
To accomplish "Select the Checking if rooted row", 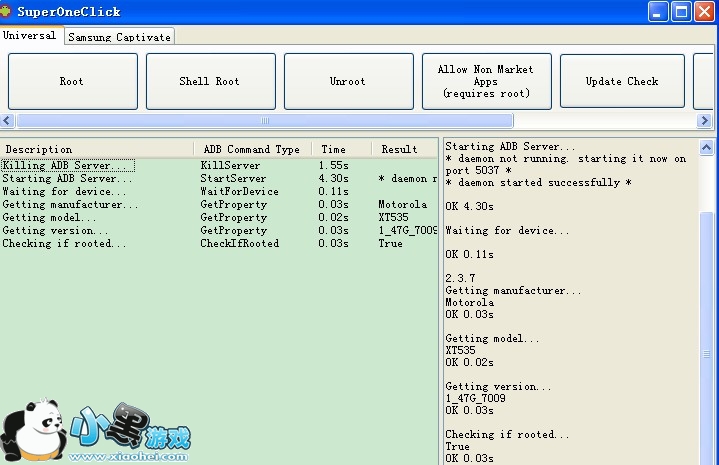I will tap(64, 243).
